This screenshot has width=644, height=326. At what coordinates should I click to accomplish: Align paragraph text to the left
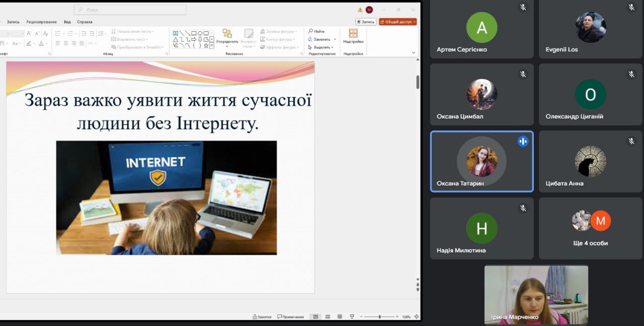(58, 43)
